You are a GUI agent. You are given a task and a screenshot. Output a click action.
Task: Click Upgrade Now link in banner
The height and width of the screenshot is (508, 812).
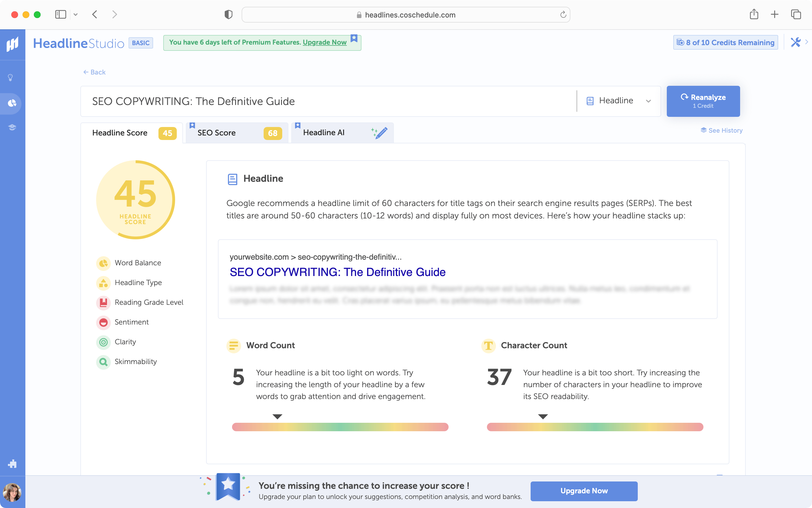tap(325, 42)
